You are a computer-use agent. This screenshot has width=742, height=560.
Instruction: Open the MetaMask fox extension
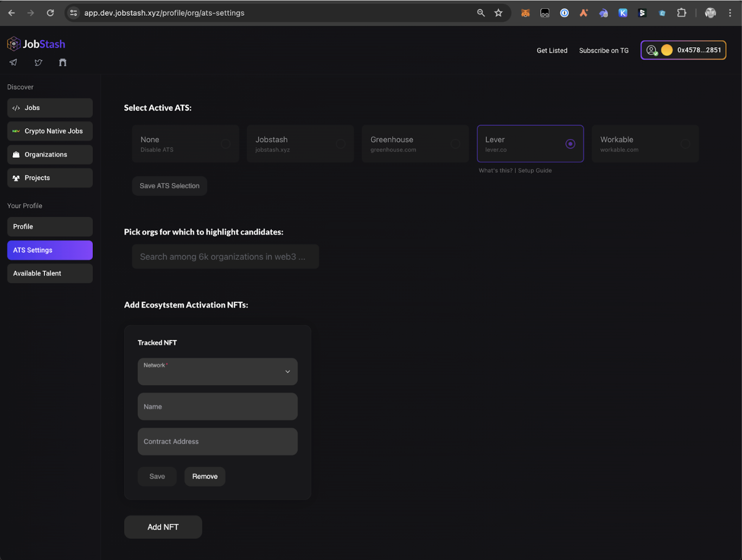point(525,13)
